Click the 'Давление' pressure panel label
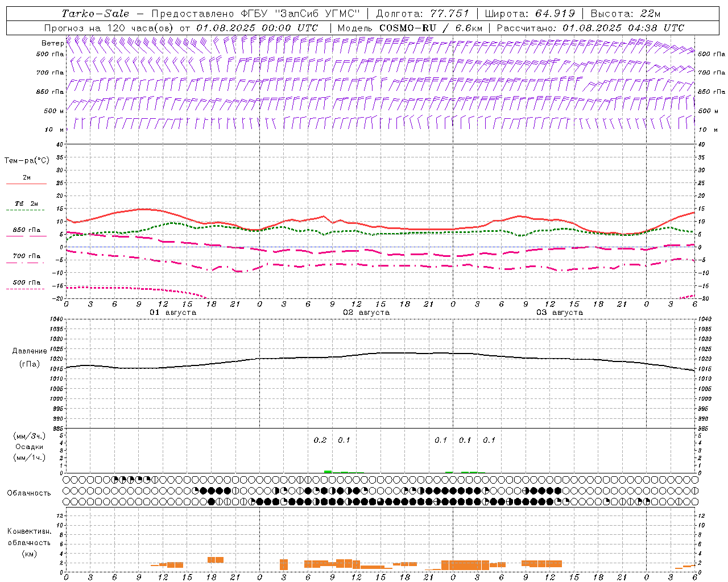 tap(30, 351)
